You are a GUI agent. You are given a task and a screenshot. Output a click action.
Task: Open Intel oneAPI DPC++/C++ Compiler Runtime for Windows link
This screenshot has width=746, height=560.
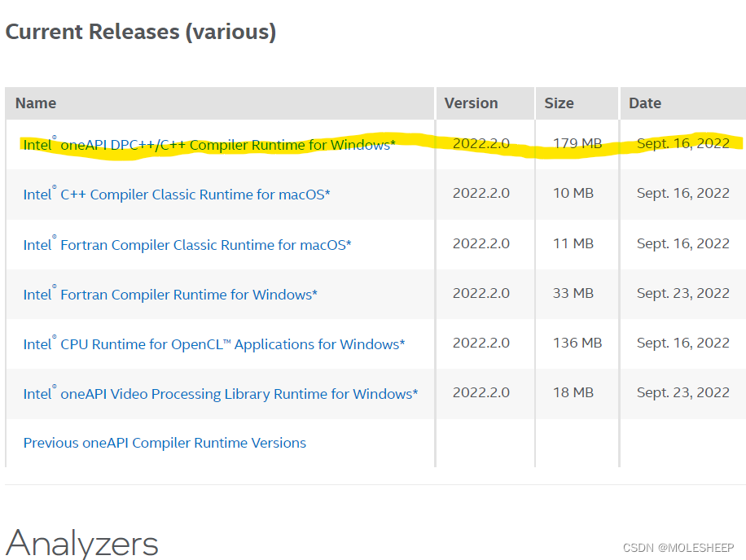click(x=209, y=145)
